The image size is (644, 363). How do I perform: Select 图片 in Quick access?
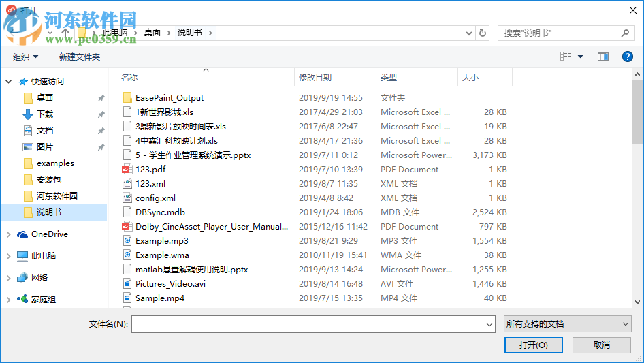[x=44, y=146]
